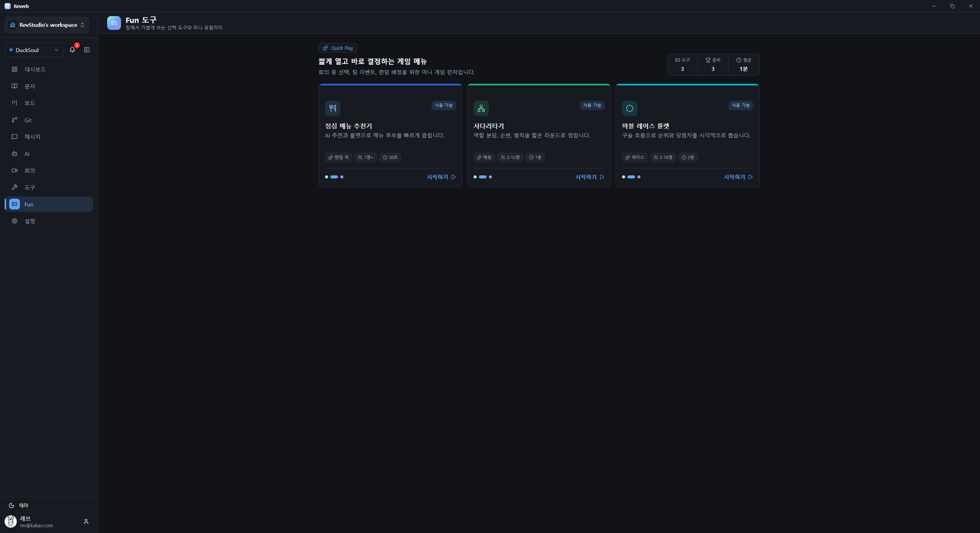Open the 설정 gear icon in sidebar

(x=15, y=221)
